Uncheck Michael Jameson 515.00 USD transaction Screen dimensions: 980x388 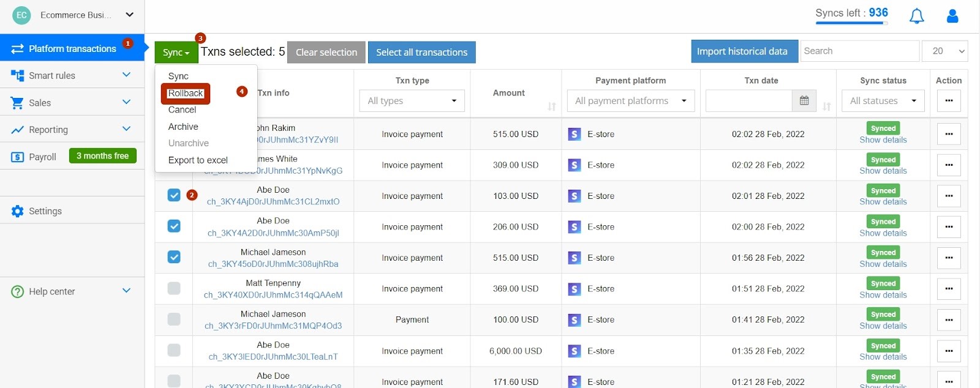click(x=174, y=257)
